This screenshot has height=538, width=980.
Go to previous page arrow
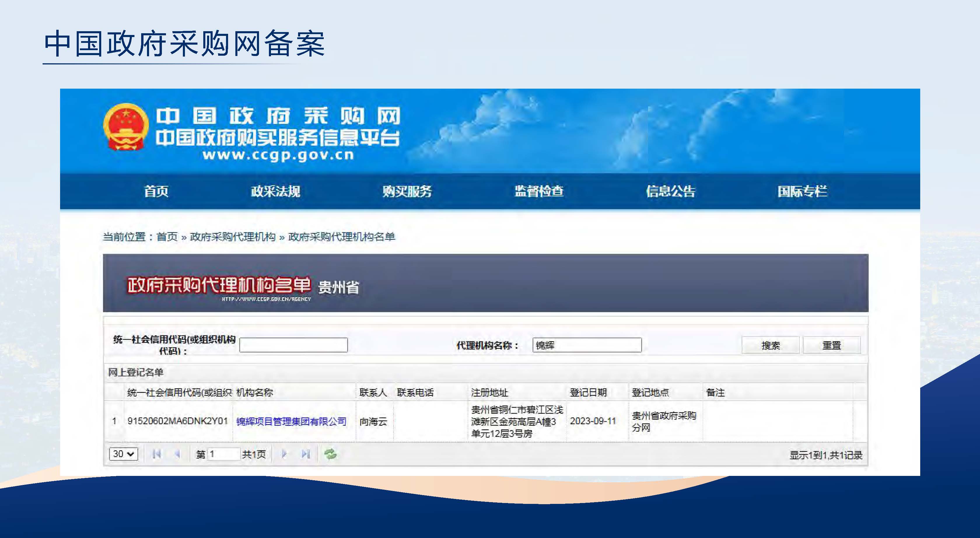pyautogui.click(x=177, y=454)
